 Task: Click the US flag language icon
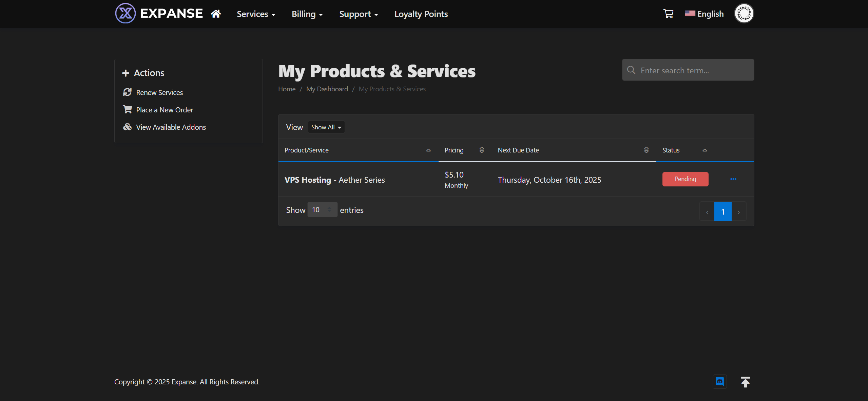[690, 13]
